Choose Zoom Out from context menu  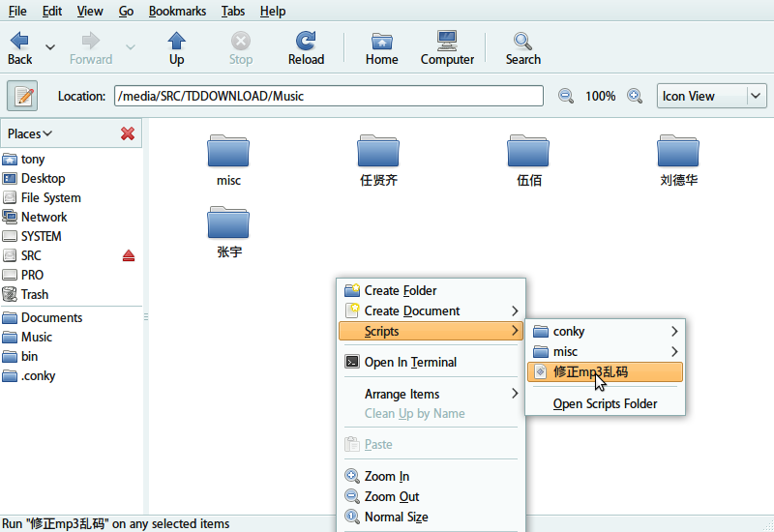[x=431, y=496]
